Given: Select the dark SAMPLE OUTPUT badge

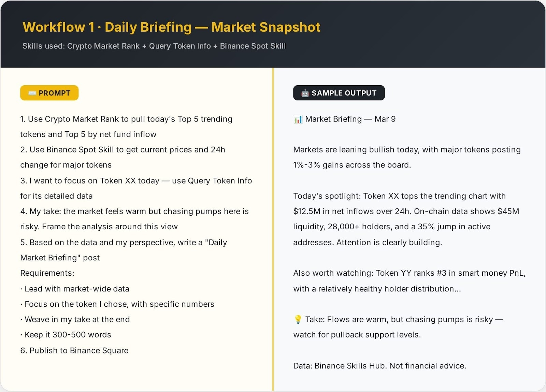Looking at the screenshot, I should tap(339, 93).
